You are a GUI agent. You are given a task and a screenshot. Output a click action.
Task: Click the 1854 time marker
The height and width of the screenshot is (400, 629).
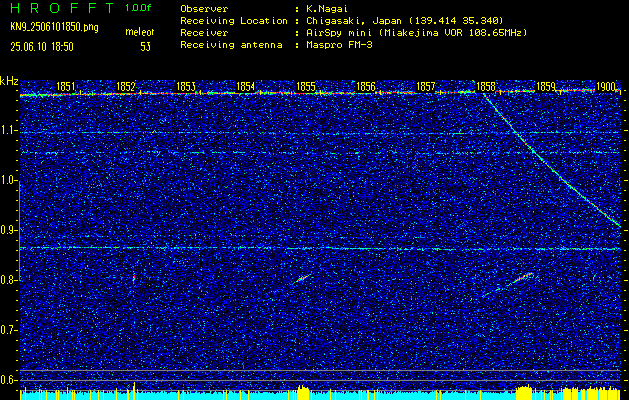[x=246, y=86]
